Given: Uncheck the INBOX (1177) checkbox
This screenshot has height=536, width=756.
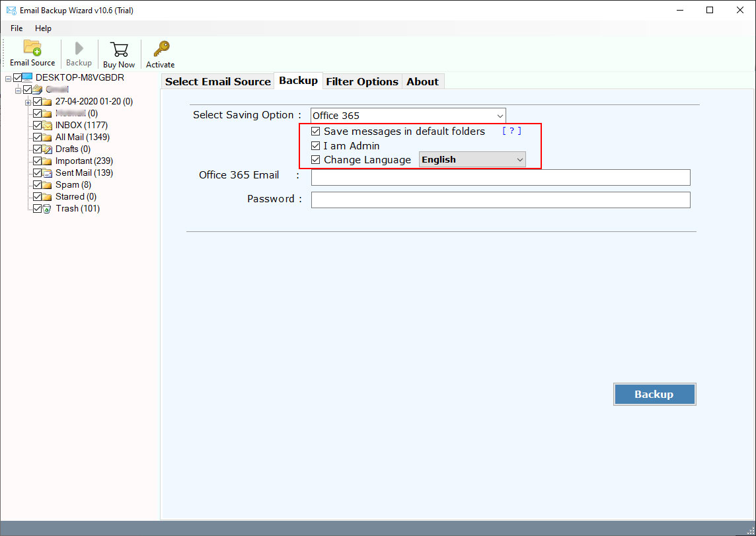Looking at the screenshot, I should point(37,126).
